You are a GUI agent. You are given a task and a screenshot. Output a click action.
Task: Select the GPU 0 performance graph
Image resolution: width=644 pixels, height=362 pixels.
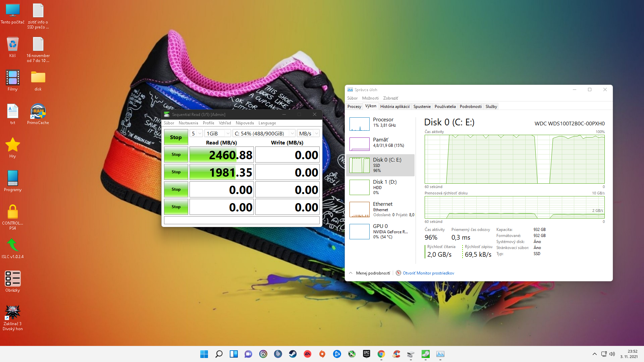pyautogui.click(x=360, y=231)
